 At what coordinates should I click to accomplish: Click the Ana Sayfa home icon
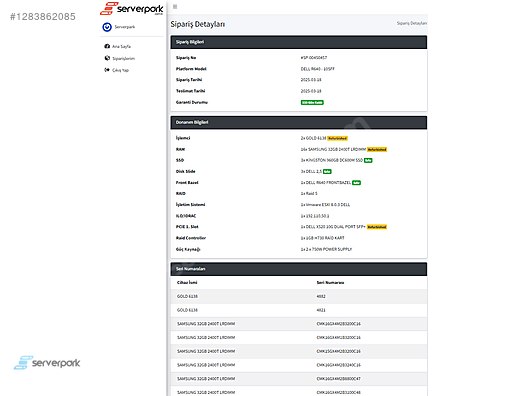(x=107, y=46)
